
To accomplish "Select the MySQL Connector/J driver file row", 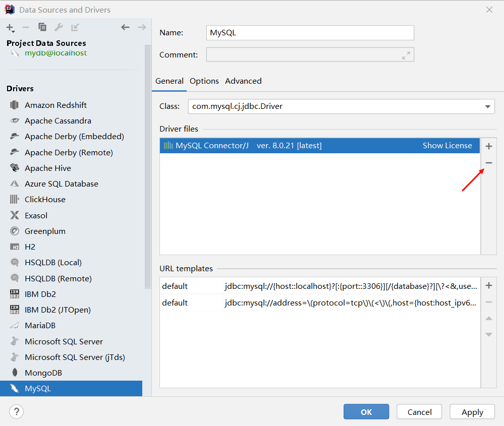I will click(x=320, y=146).
